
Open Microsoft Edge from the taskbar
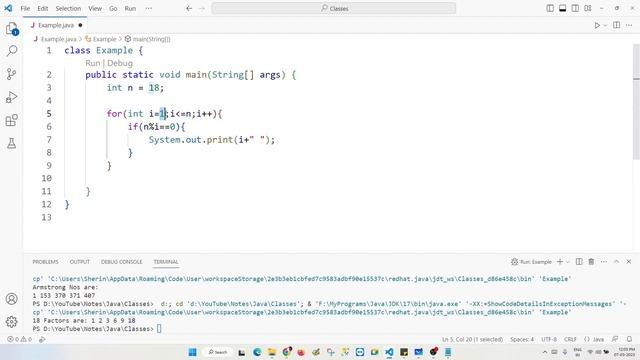[257, 352]
